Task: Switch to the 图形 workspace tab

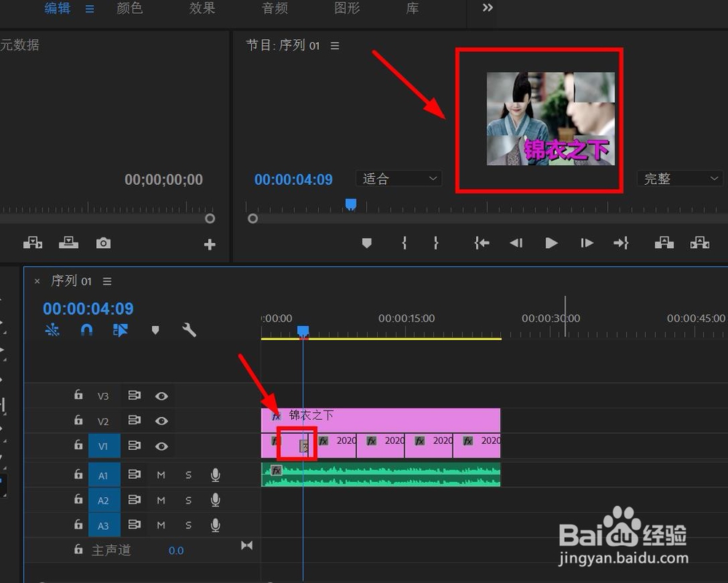Action: [x=347, y=8]
